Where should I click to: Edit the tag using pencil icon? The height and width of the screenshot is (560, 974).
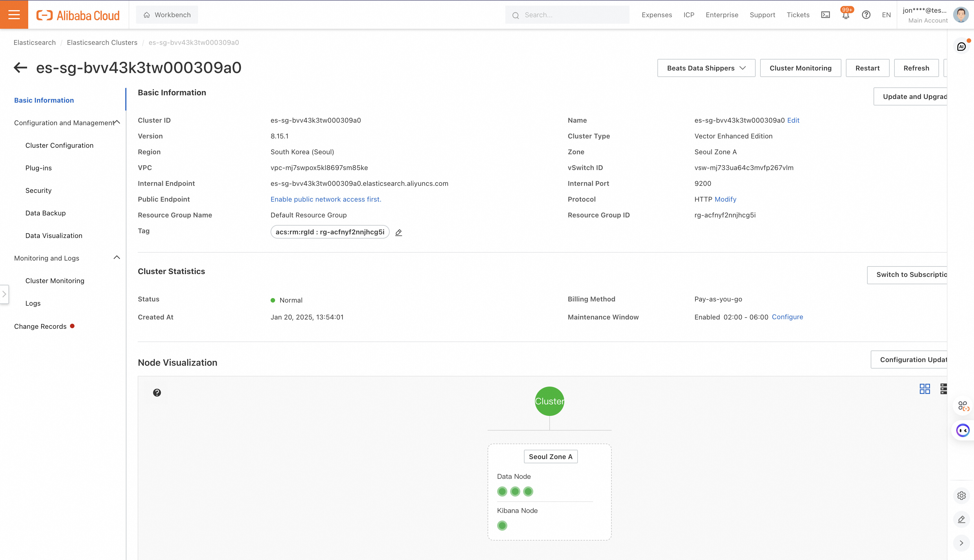[399, 232]
